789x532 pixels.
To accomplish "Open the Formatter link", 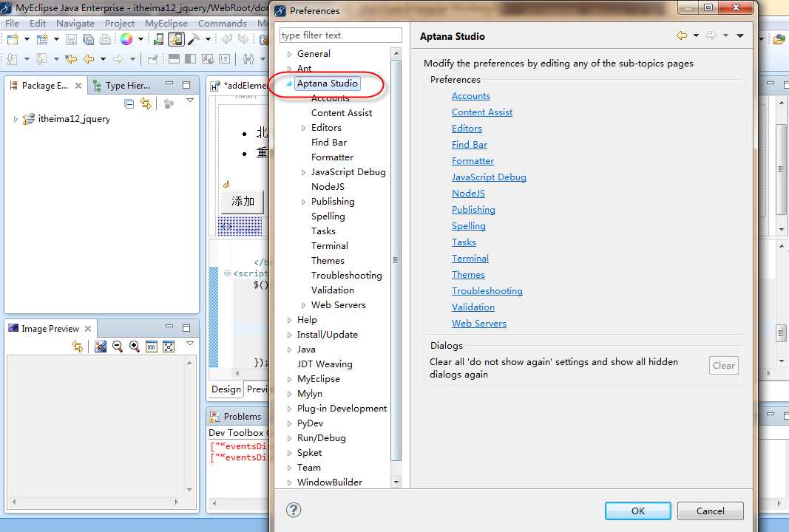I will click(473, 161).
